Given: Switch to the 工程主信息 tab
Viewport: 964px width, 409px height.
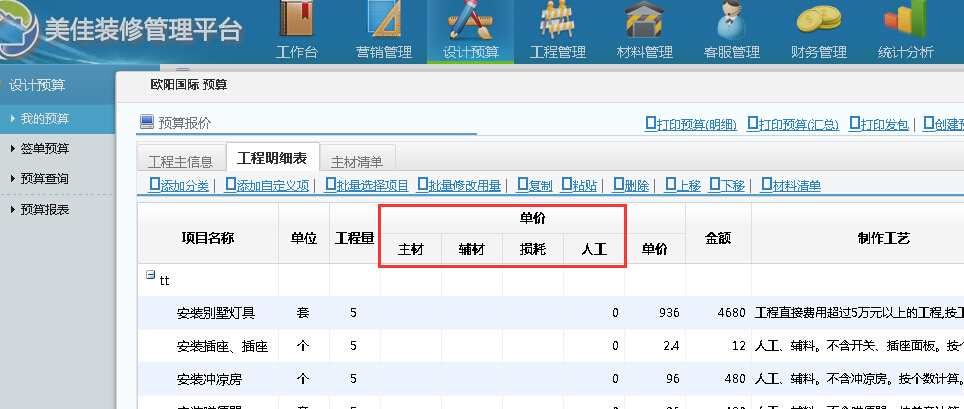Looking at the screenshot, I should point(180,160).
